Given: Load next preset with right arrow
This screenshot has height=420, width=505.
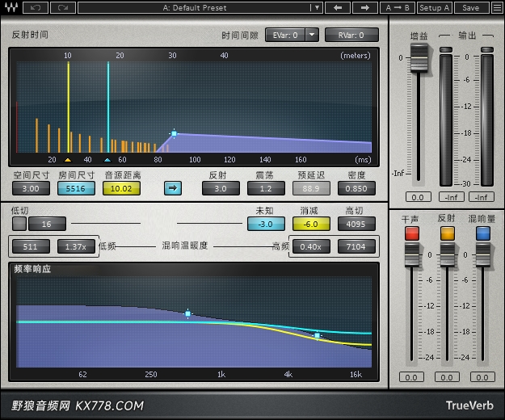Looking at the screenshot, I should tap(365, 7).
